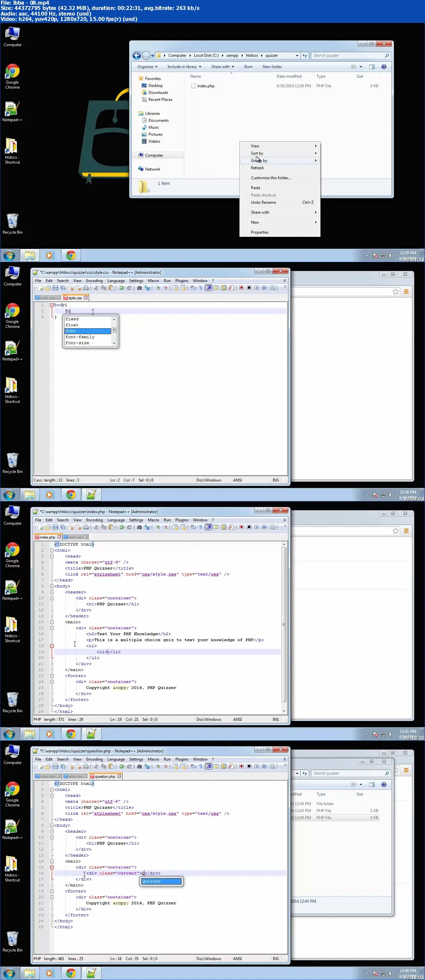The image size is (425, 980).
Task: Click the Search quizzer field beside the quizzer address bar
Action: pos(351,55)
